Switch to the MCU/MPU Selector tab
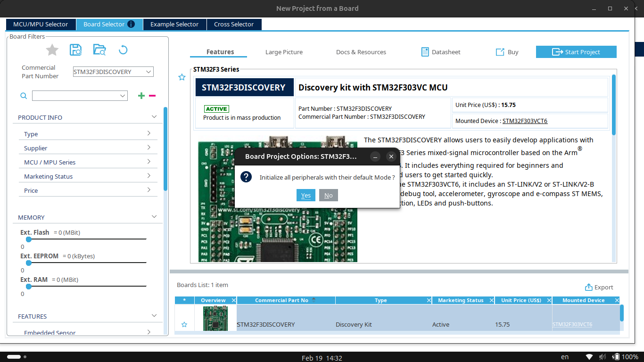 41,24
